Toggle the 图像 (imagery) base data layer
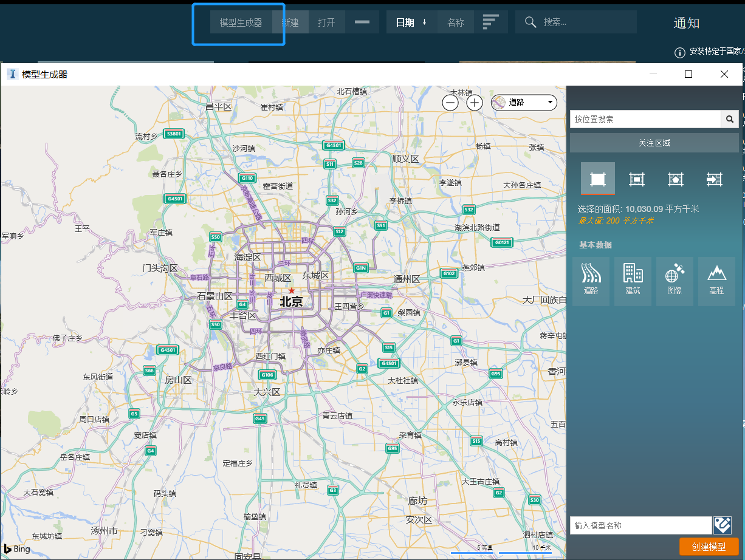The image size is (745, 560). pyautogui.click(x=675, y=281)
